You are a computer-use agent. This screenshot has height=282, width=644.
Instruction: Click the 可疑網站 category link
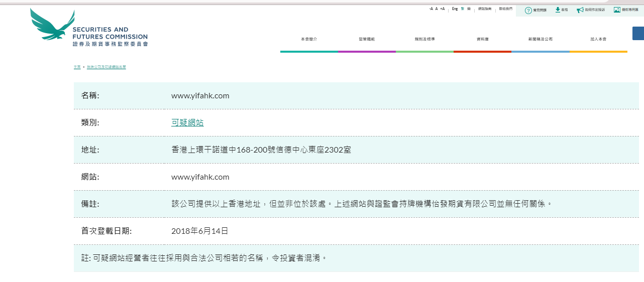coord(187,123)
